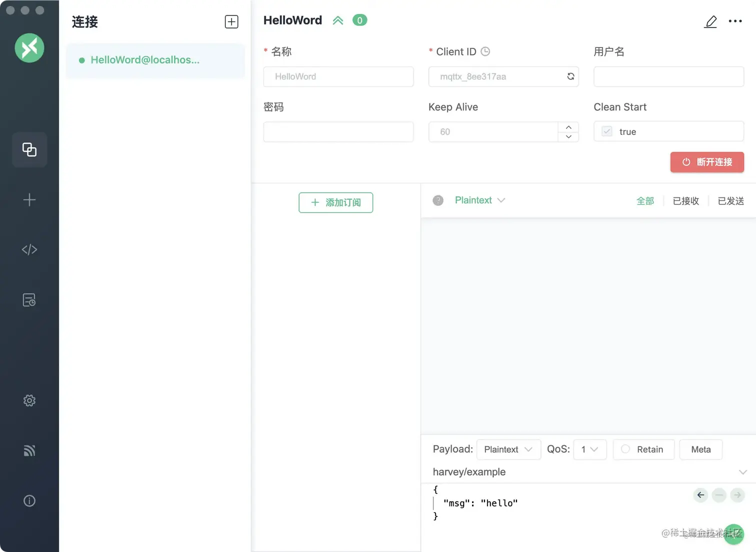Filter to received messages (已接收)
756x552 pixels.
(686, 201)
